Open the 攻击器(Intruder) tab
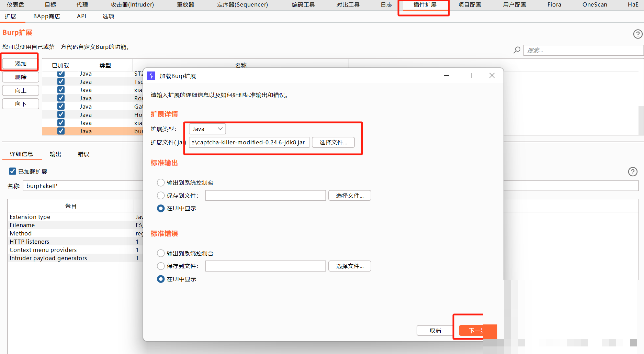Screen dimensions: 644x354 (132, 5)
